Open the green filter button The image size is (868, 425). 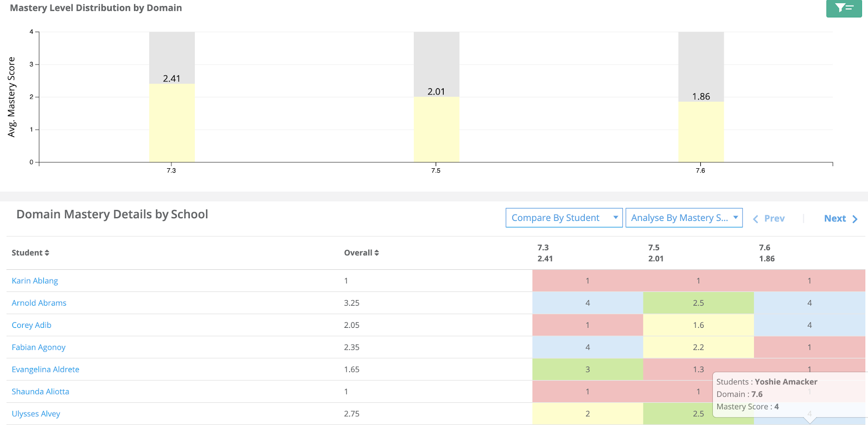pos(844,8)
